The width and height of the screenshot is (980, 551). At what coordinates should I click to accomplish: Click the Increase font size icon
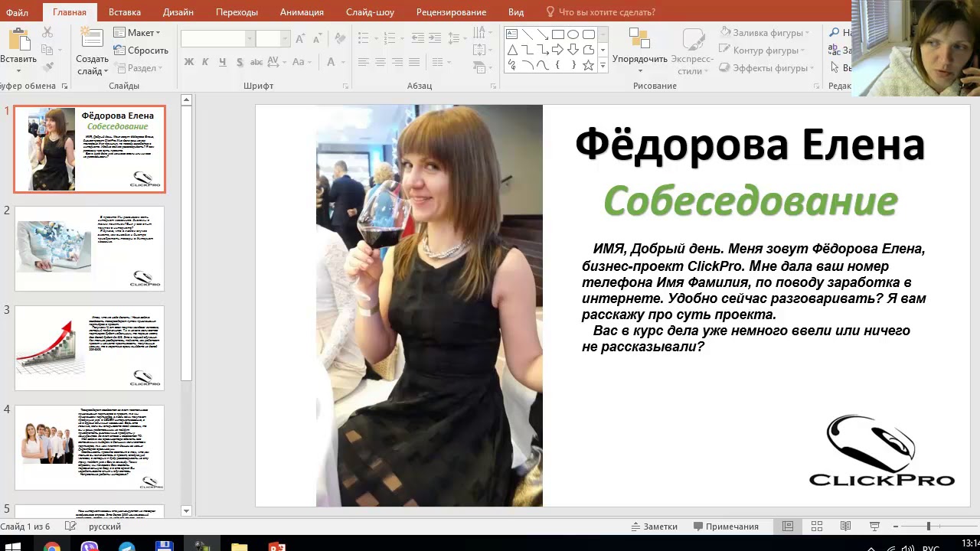point(300,38)
